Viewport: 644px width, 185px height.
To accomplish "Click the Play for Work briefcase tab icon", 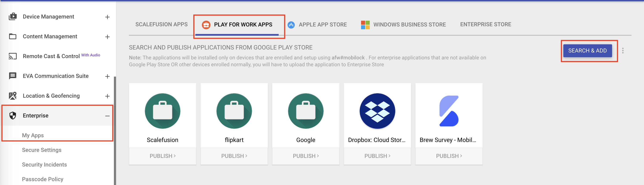I will coord(206,25).
